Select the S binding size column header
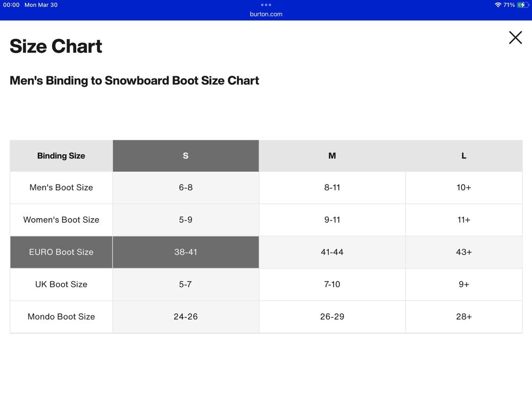The image size is (532, 399). (x=186, y=156)
